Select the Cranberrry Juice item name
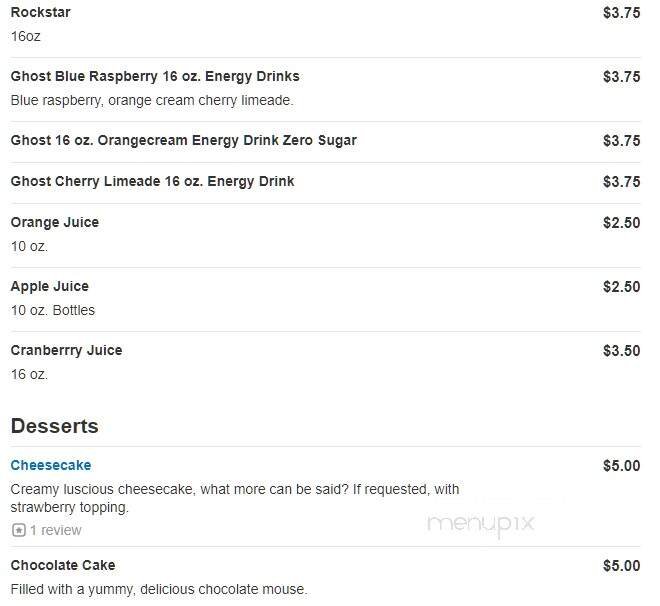The width and height of the screenshot is (660, 606). [66, 350]
